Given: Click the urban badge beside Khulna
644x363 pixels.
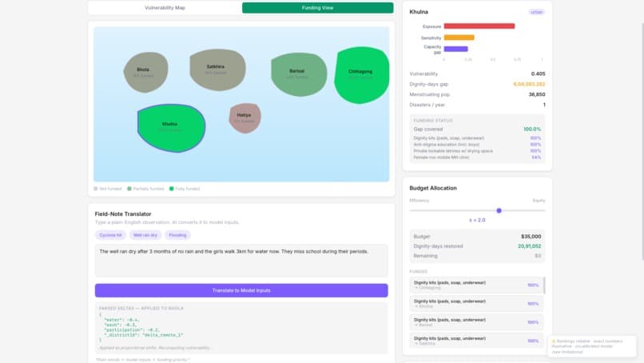Looking at the screenshot, I should tap(536, 12).
